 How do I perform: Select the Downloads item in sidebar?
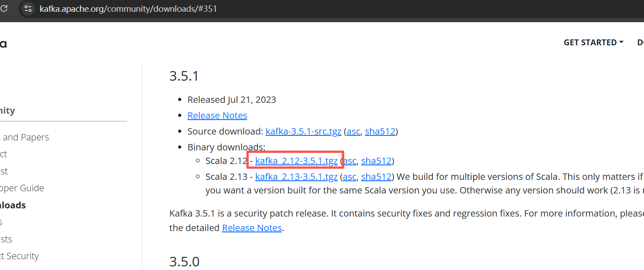click(x=13, y=205)
